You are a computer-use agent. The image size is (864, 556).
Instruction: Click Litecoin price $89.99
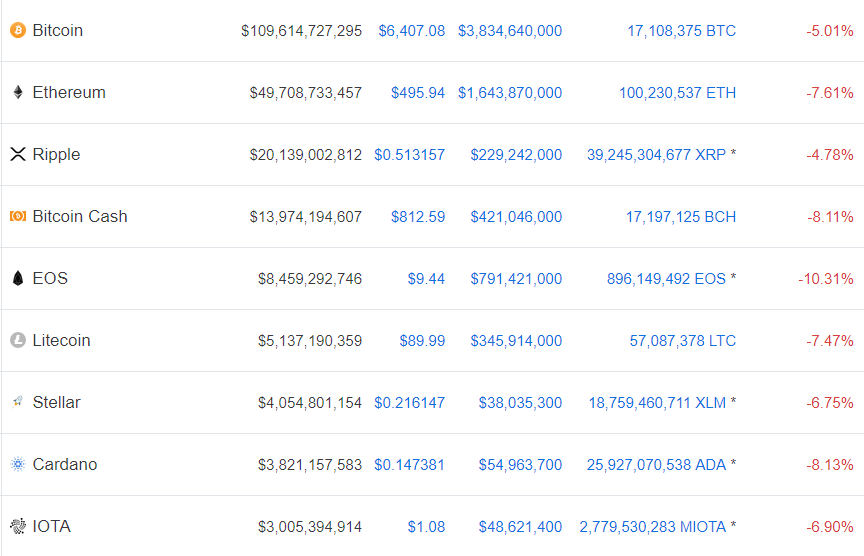422,341
